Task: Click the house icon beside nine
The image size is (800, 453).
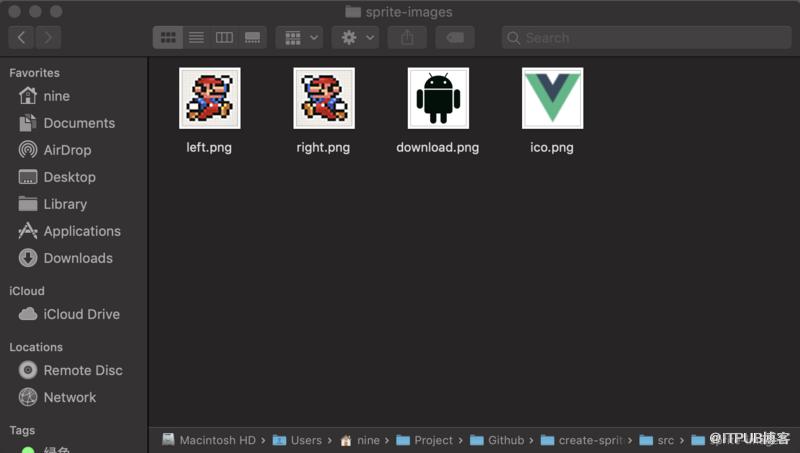Action: 28,95
